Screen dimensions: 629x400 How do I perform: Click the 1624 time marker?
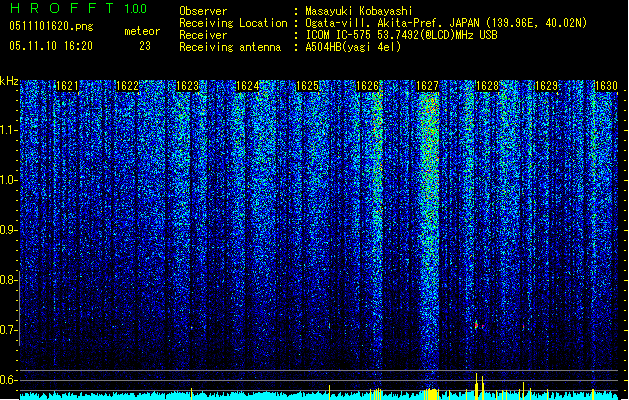point(248,86)
